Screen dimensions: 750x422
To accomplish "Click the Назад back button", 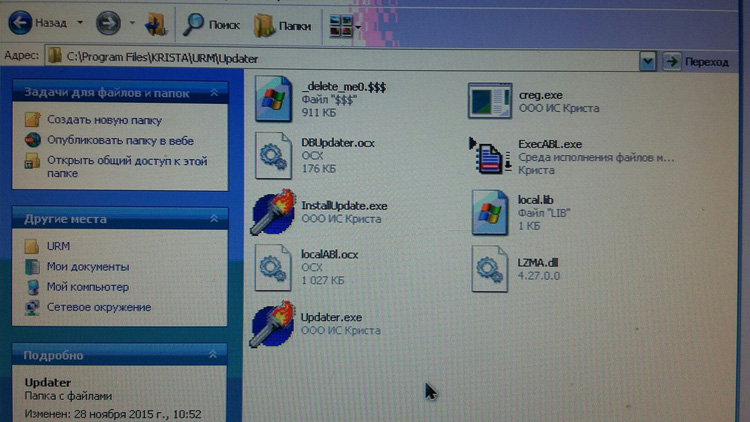I will (x=40, y=21).
